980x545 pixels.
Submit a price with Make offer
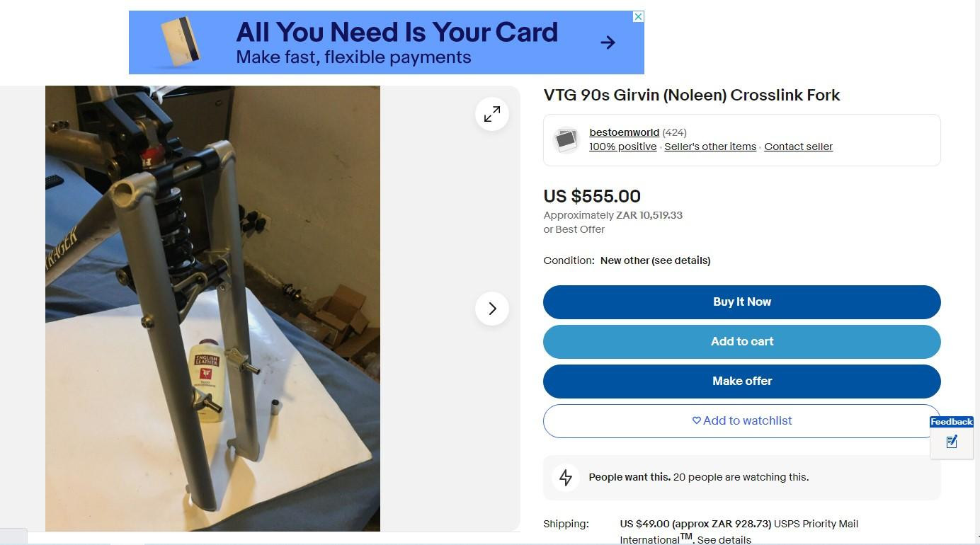(x=742, y=381)
